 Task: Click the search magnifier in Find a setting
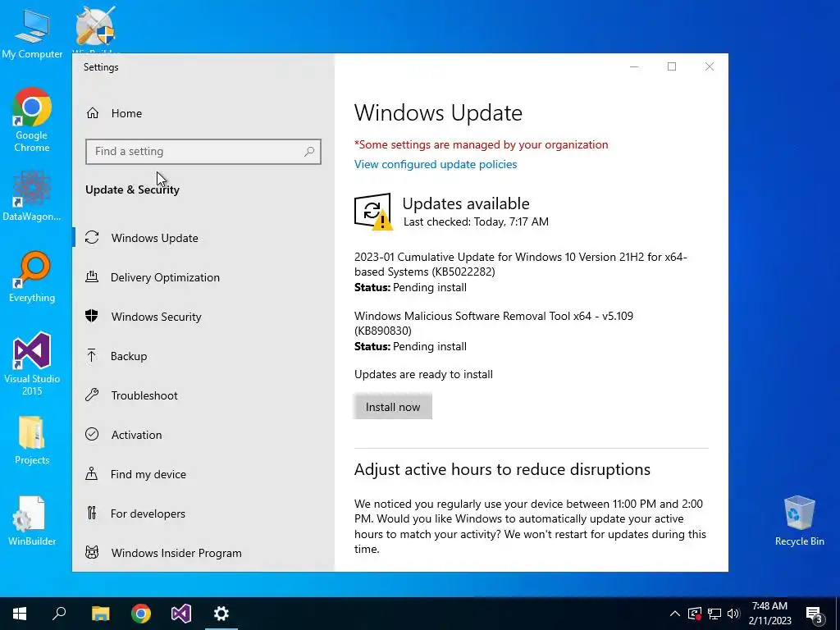coord(309,152)
